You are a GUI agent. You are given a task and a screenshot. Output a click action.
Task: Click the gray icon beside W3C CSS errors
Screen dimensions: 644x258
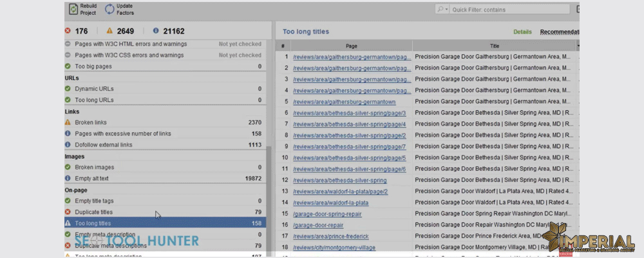coord(68,55)
